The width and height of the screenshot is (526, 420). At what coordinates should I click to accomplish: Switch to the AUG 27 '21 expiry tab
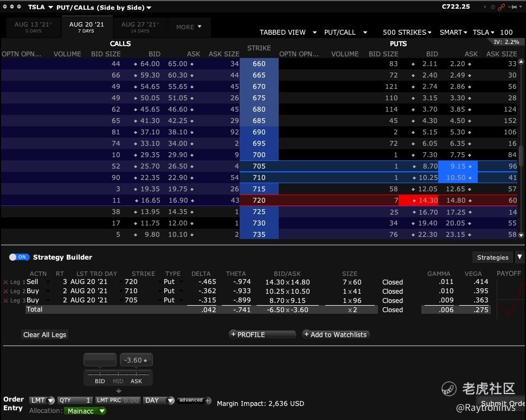pos(139,27)
